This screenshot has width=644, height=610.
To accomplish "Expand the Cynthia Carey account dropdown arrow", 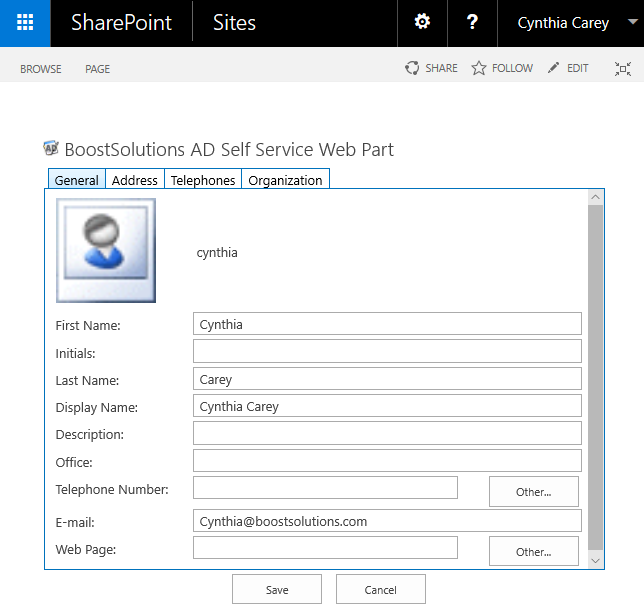I will [x=632, y=22].
